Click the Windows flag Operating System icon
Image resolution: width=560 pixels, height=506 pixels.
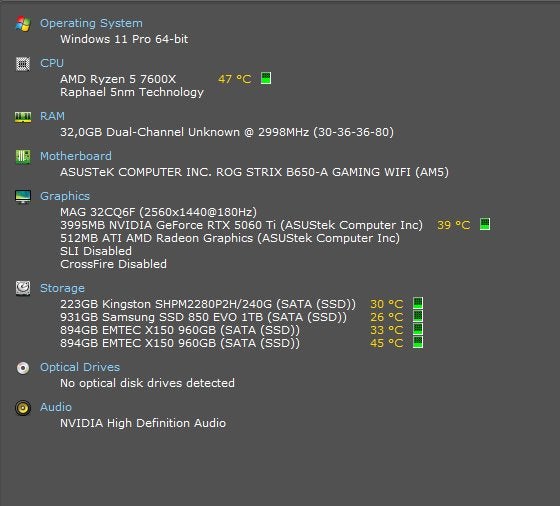[x=23, y=24]
